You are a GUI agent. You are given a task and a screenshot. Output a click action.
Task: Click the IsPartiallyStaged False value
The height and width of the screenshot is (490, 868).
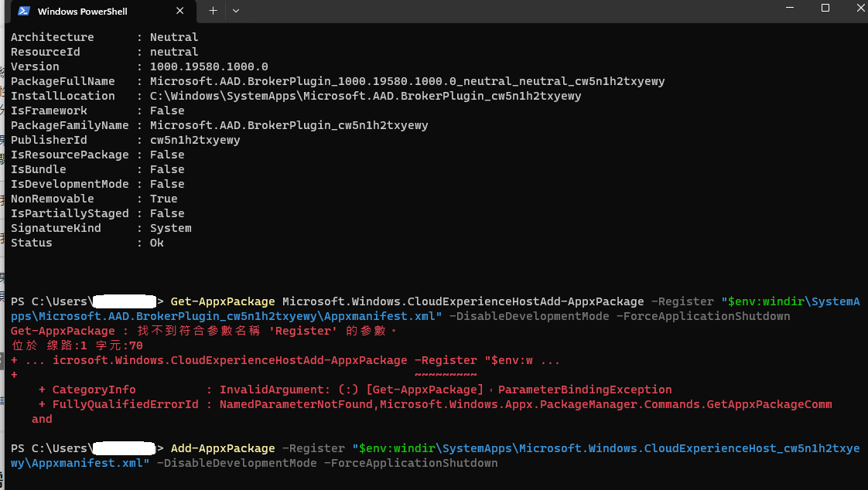(x=167, y=213)
